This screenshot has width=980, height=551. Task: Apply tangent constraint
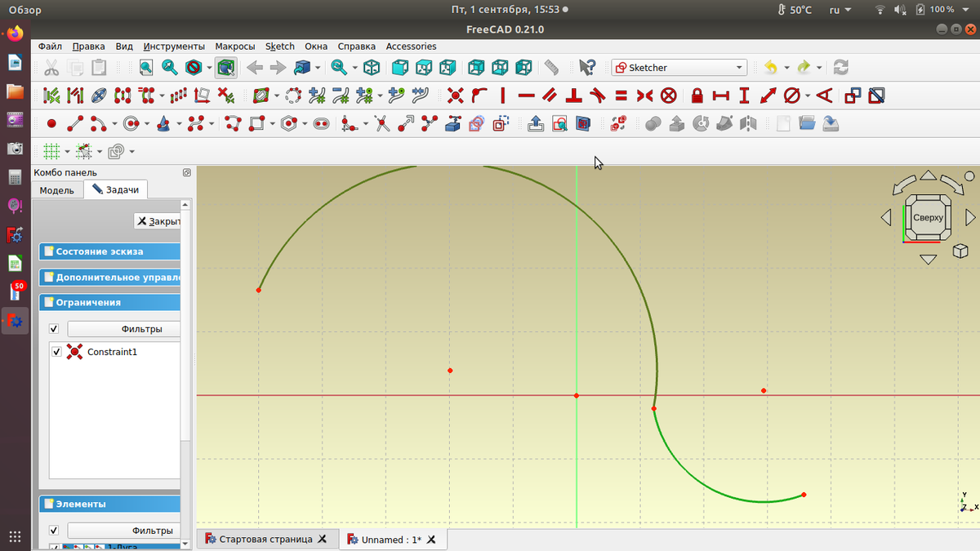[597, 96]
